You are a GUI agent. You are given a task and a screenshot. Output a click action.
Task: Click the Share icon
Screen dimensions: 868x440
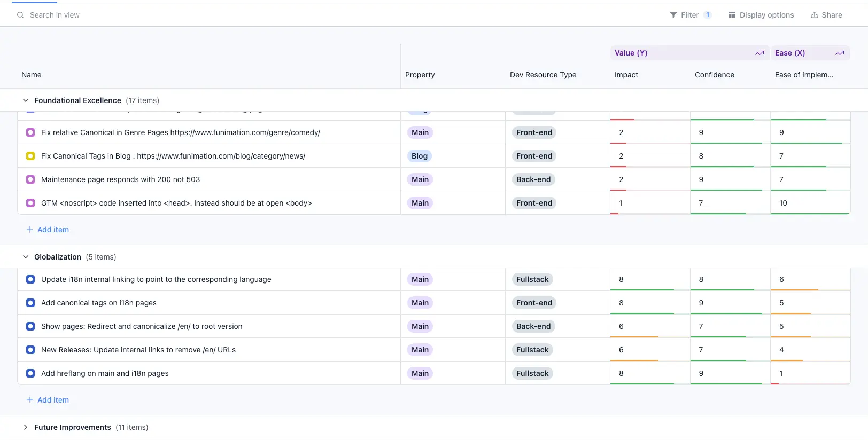click(814, 15)
